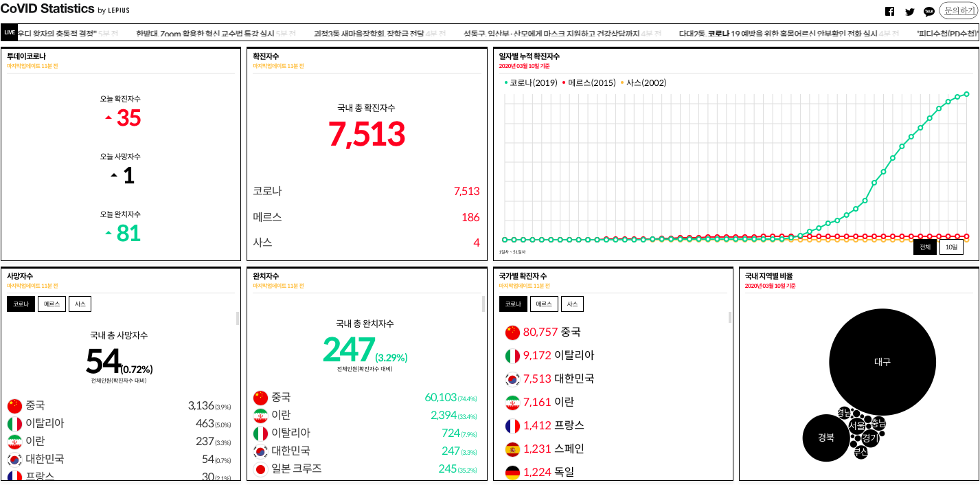Toggle 코로나(2019) legend series
The image size is (980, 485).
[x=531, y=83]
